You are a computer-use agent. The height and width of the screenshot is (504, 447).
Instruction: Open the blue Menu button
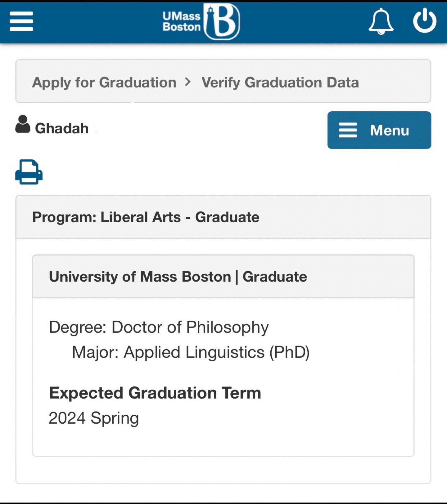pos(379,130)
